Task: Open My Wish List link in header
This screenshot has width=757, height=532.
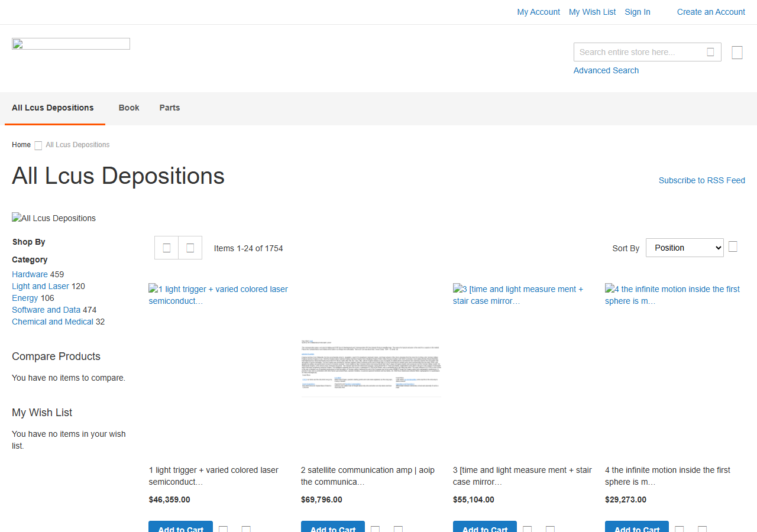Action: click(x=592, y=12)
